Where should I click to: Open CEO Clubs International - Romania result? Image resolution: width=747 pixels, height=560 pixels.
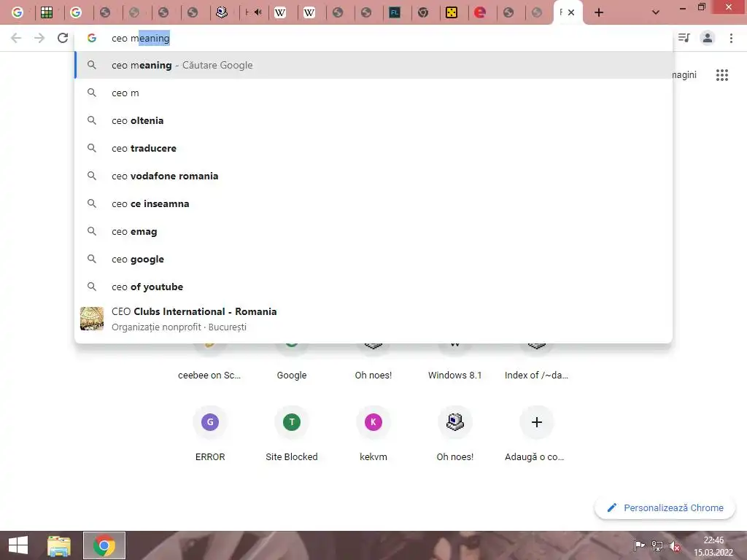point(373,319)
